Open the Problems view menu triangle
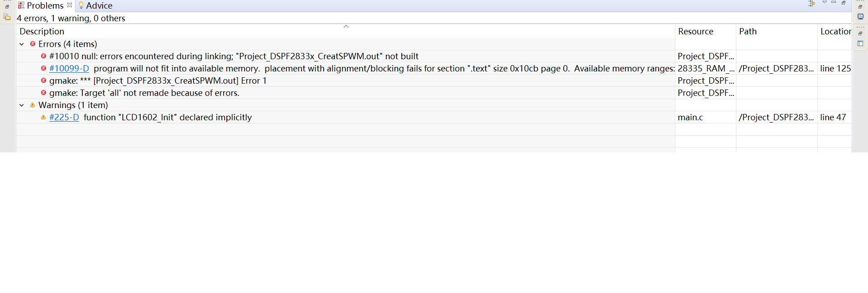Image resolution: width=868 pixels, height=293 pixels. point(825,3)
